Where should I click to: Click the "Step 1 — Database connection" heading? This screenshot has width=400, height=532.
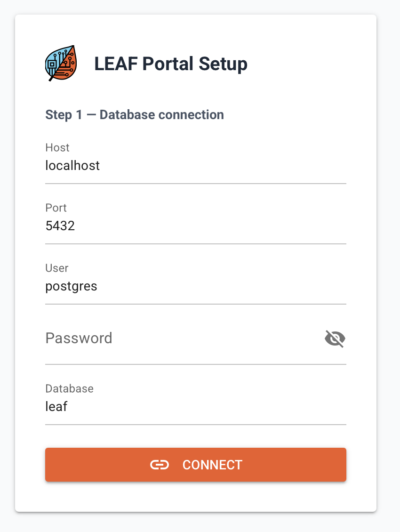(135, 114)
